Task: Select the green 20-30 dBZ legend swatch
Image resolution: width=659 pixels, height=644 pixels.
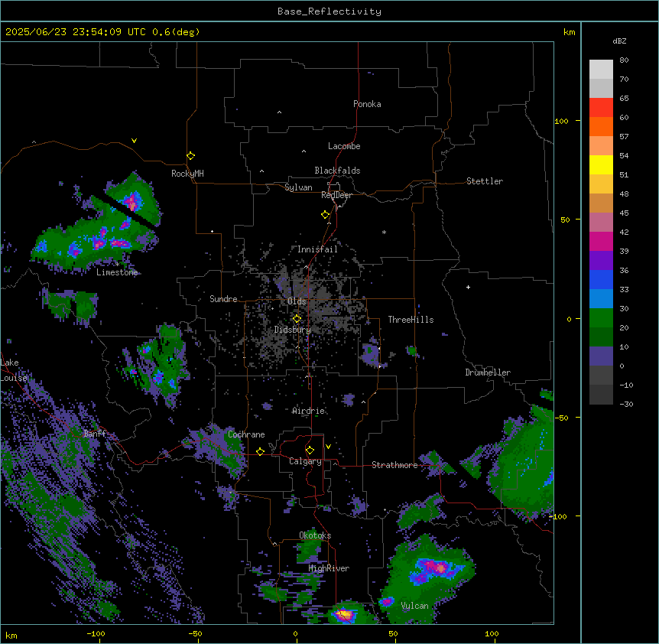Action: (x=601, y=318)
